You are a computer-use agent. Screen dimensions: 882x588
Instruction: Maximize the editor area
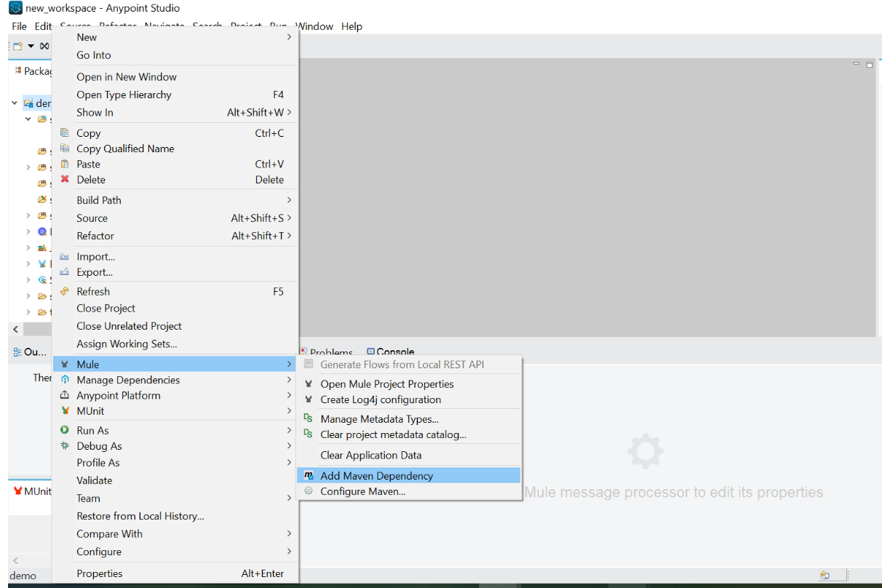[x=869, y=65]
